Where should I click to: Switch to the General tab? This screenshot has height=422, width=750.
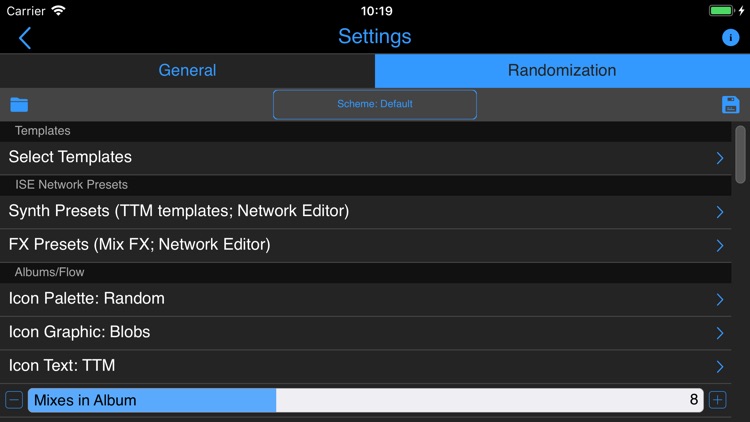click(x=188, y=70)
